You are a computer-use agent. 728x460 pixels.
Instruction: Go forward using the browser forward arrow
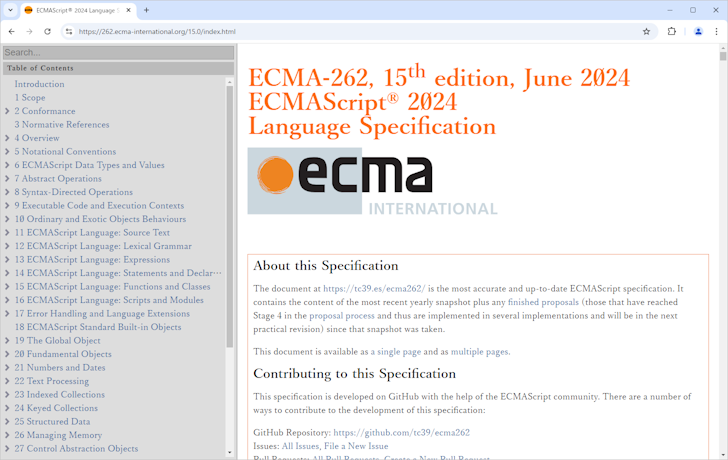pos(29,32)
